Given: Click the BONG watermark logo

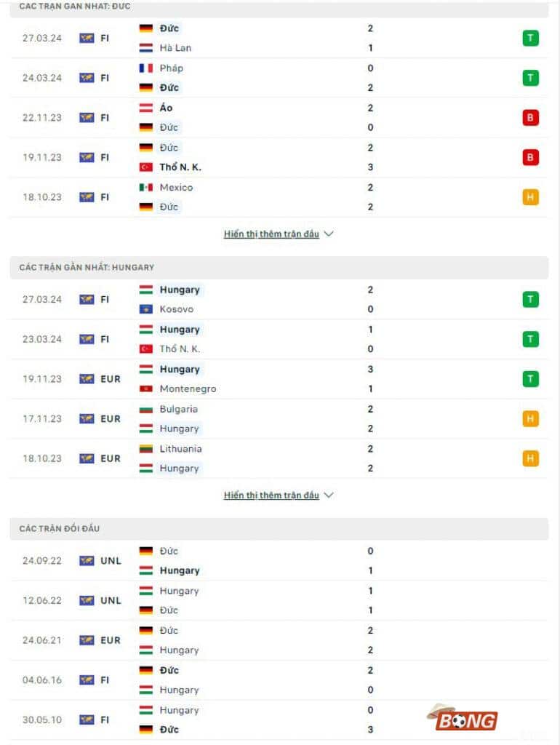Looking at the screenshot, I should (464, 720).
